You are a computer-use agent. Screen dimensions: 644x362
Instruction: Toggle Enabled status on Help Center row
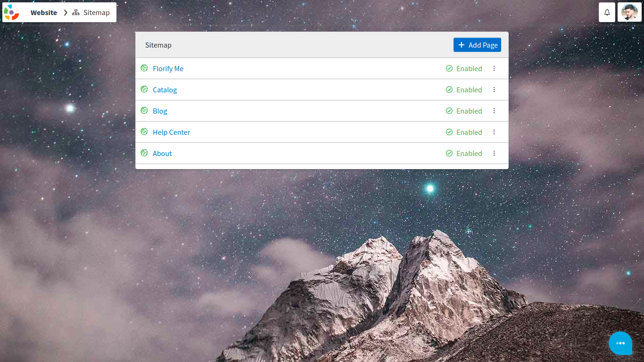[464, 132]
